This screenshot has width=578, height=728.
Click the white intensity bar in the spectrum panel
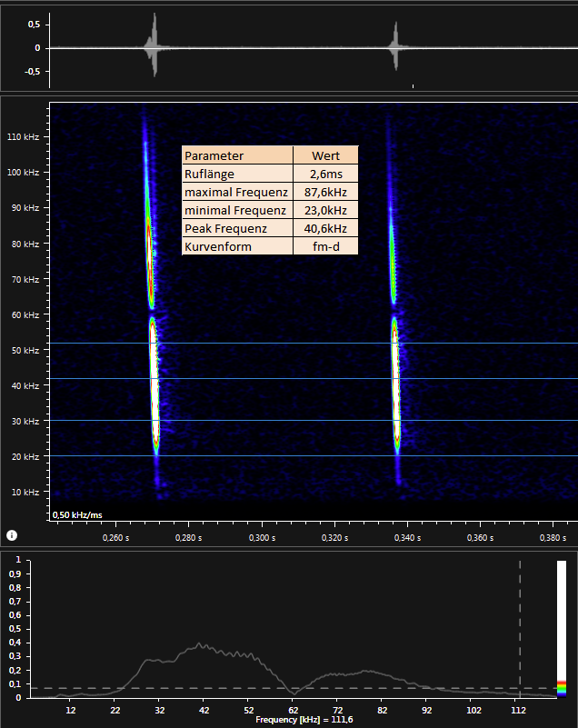[x=561, y=618]
